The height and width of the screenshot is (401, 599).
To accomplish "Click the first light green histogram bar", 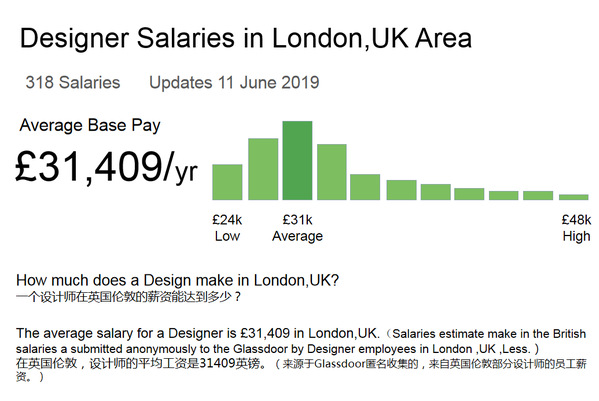I will pyautogui.click(x=227, y=182).
